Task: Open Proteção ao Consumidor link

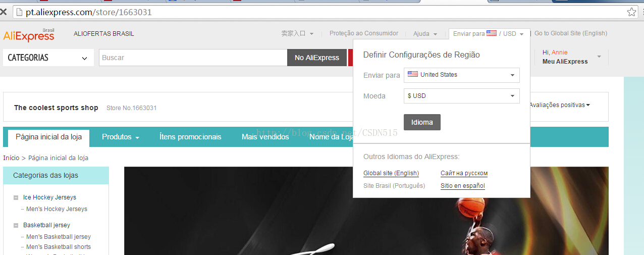Action: tap(364, 33)
